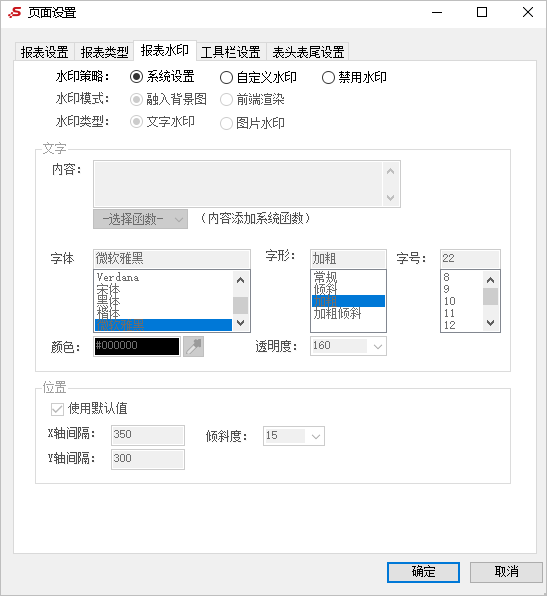Click the font size list down arrow
Screen dimensions: 547x596
(x=490, y=323)
